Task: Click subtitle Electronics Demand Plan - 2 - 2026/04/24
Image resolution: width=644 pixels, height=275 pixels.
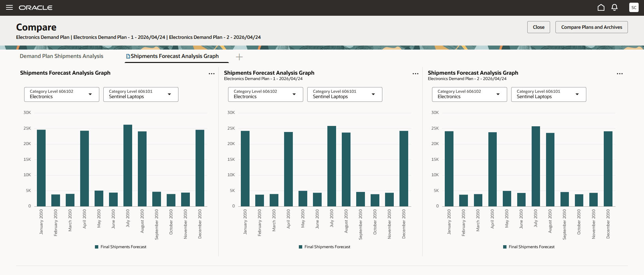Action: [467, 79]
